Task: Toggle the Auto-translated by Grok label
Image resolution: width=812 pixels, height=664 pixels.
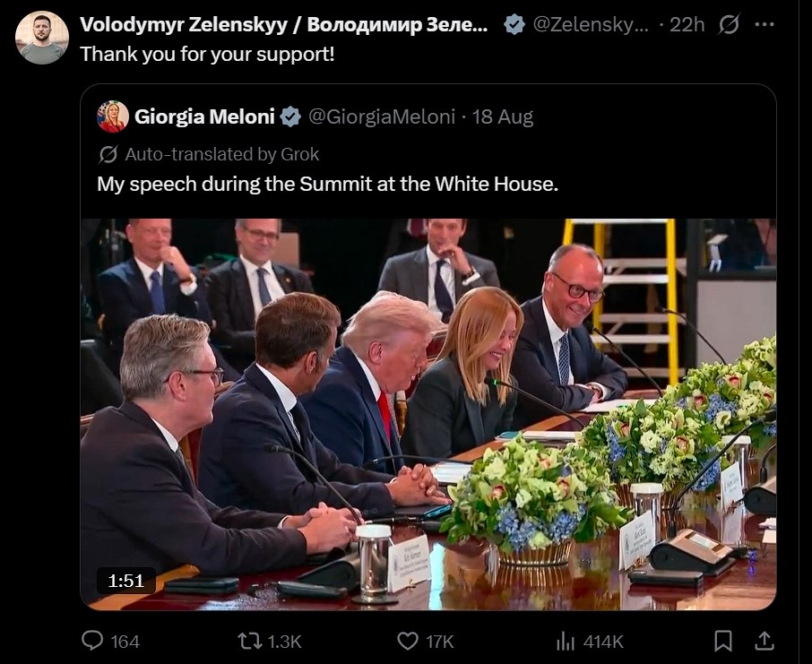Action: [x=209, y=154]
